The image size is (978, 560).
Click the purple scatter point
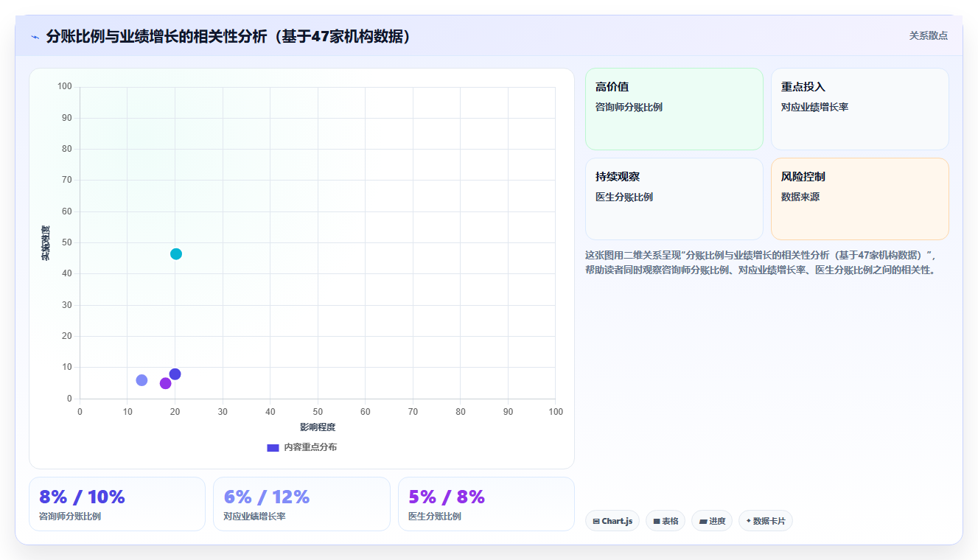click(x=166, y=383)
